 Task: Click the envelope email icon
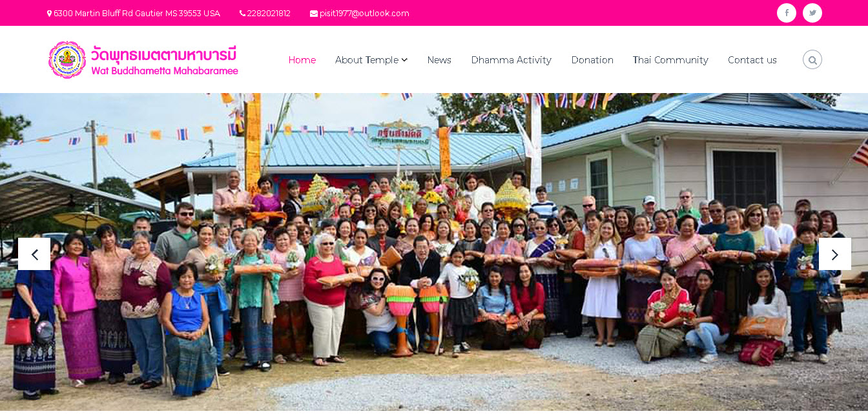tap(314, 14)
